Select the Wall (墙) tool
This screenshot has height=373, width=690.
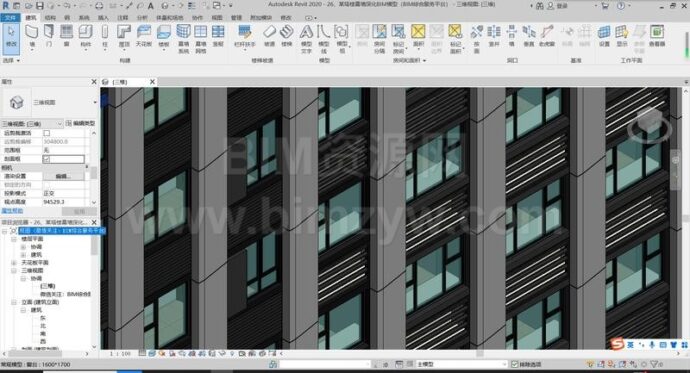[x=32, y=36]
